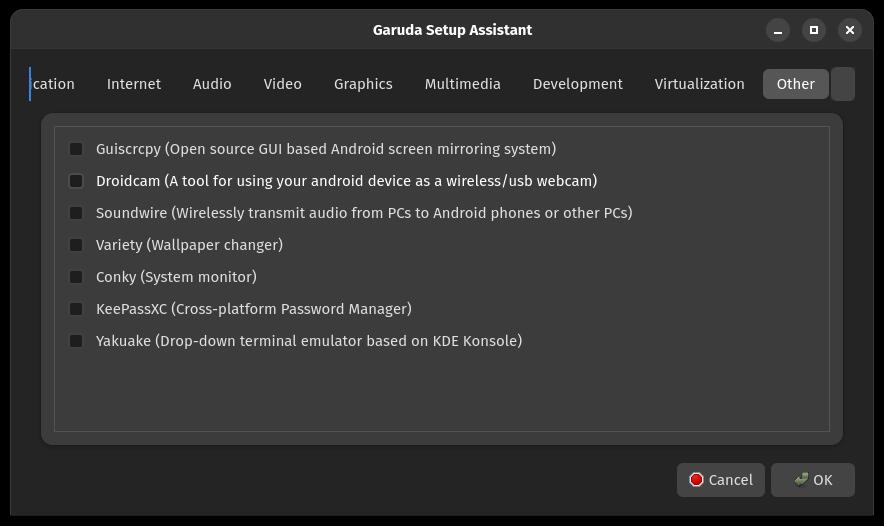Screen dimensions: 884x526
Task: Confirm selections with the OK button
Action: [813, 480]
